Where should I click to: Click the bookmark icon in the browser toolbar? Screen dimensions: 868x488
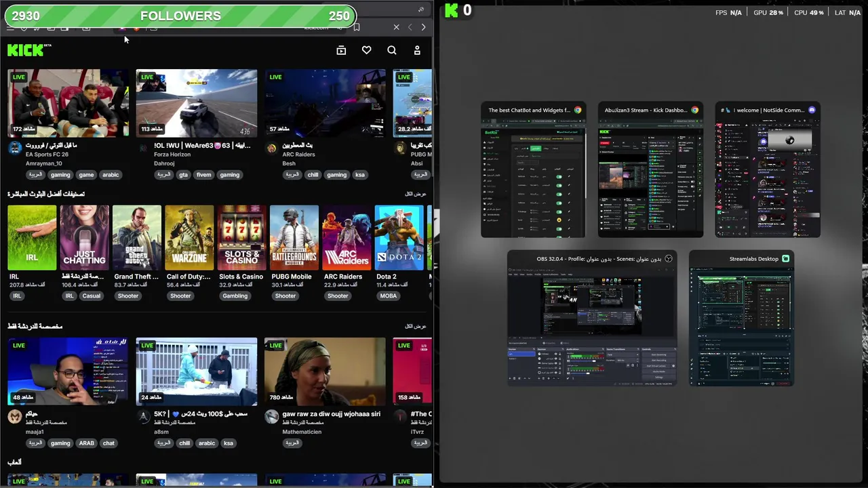pyautogui.click(x=357, y=27)
